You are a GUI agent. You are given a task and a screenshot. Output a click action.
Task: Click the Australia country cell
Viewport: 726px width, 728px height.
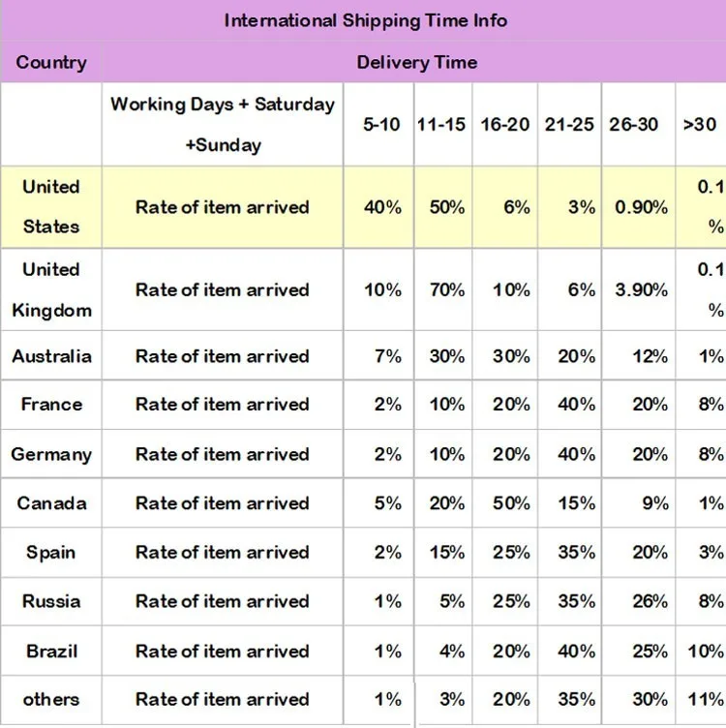(x=50, y=356)
